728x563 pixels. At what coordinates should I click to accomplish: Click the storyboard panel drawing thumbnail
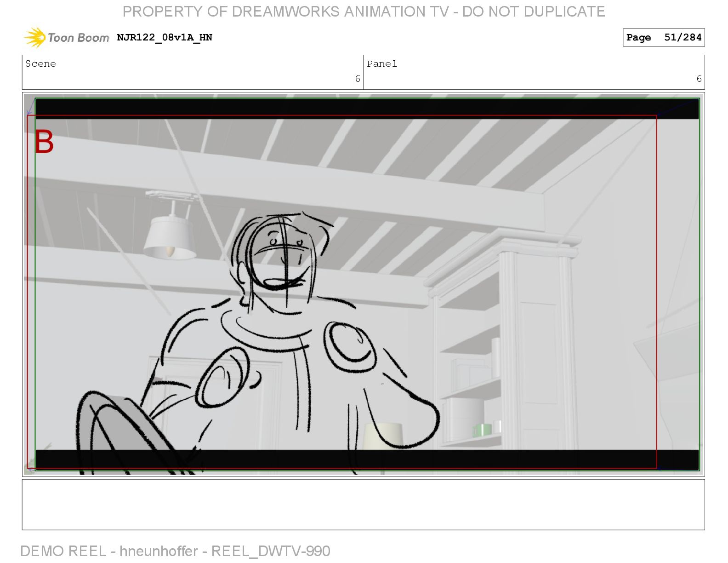click(x=363, y=284)
